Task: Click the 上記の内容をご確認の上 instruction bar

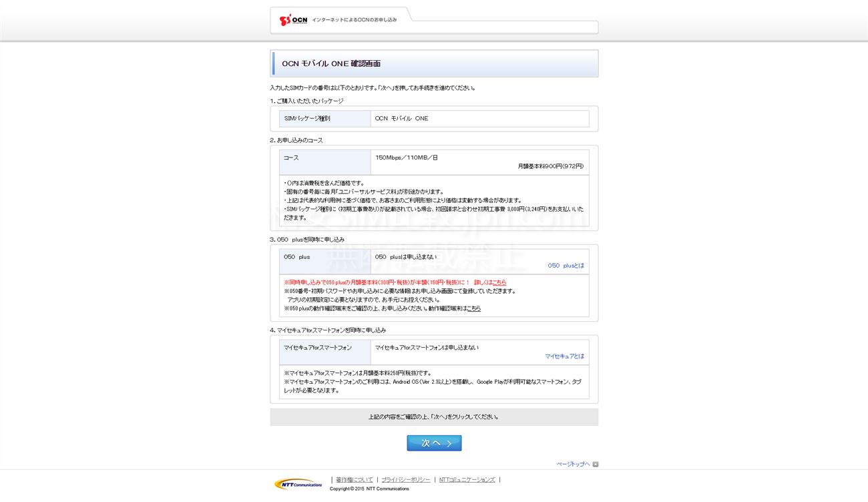Action: [x=434, y=417]
